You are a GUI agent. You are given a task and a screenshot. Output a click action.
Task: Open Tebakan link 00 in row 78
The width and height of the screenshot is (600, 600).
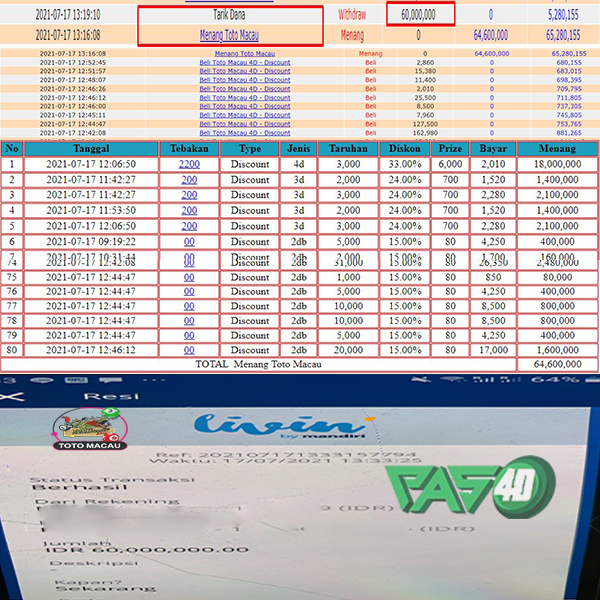189,321
